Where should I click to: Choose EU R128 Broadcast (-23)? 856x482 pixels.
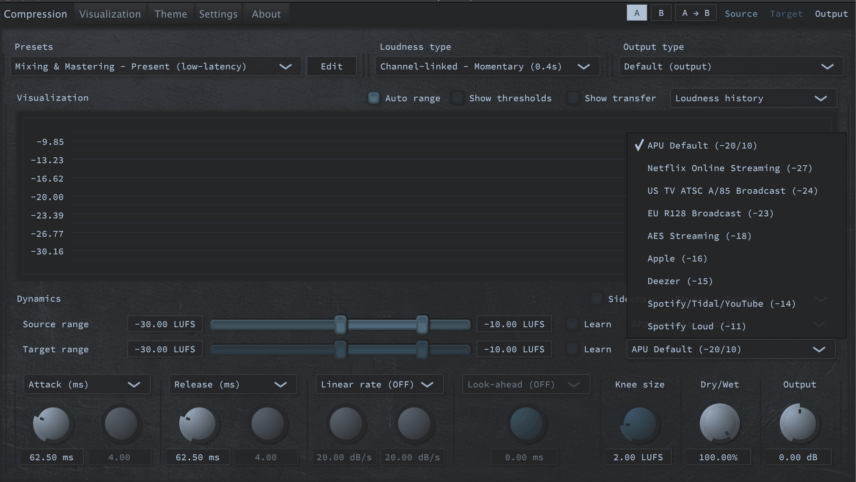(x=736, y=213)
